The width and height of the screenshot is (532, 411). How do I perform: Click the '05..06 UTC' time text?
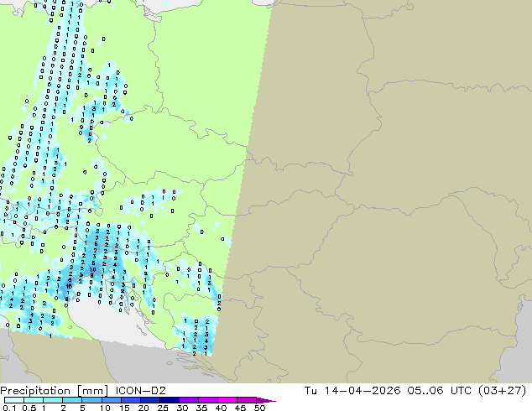click(439, 391)
